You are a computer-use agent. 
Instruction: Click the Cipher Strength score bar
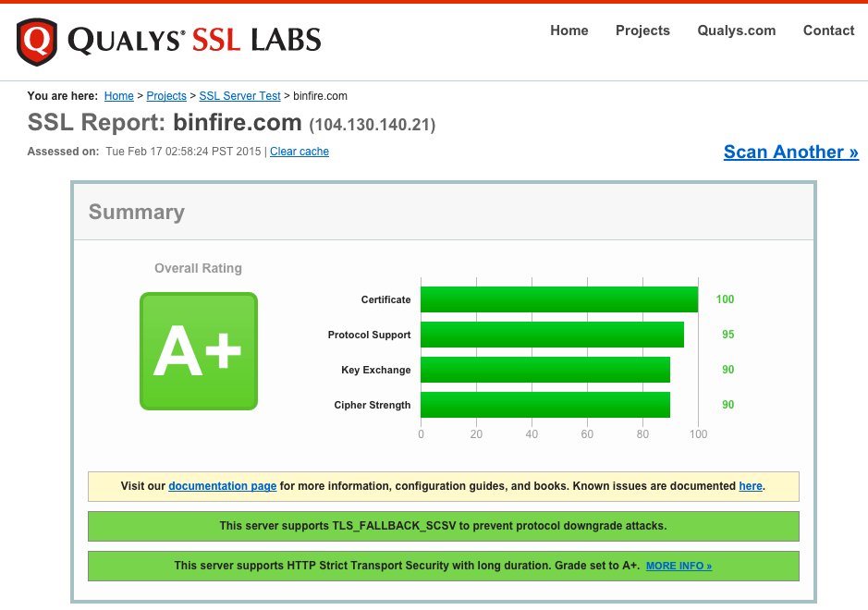[545, 405]
